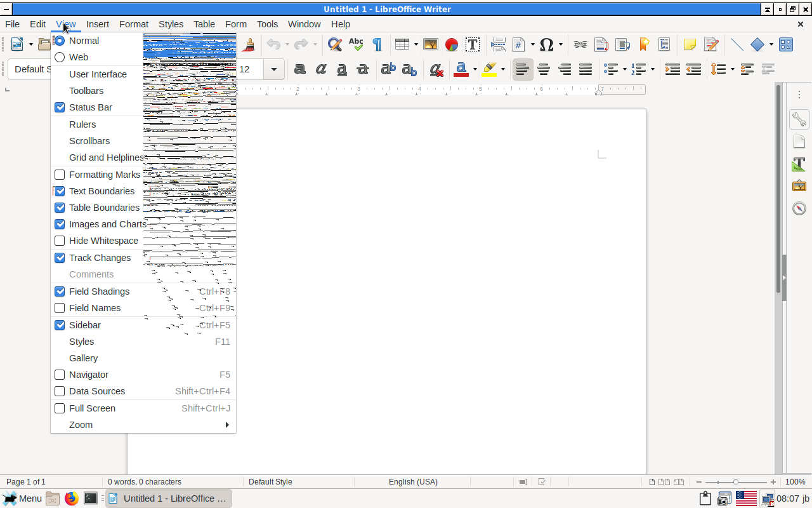Run the spelling check icon
This screenshot has width=812, height=508.
[x=356, y=44]
